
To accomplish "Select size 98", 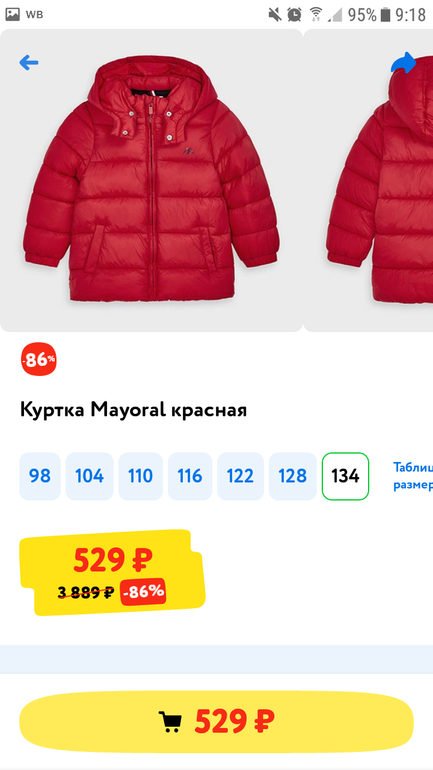I will coord(40,476).
